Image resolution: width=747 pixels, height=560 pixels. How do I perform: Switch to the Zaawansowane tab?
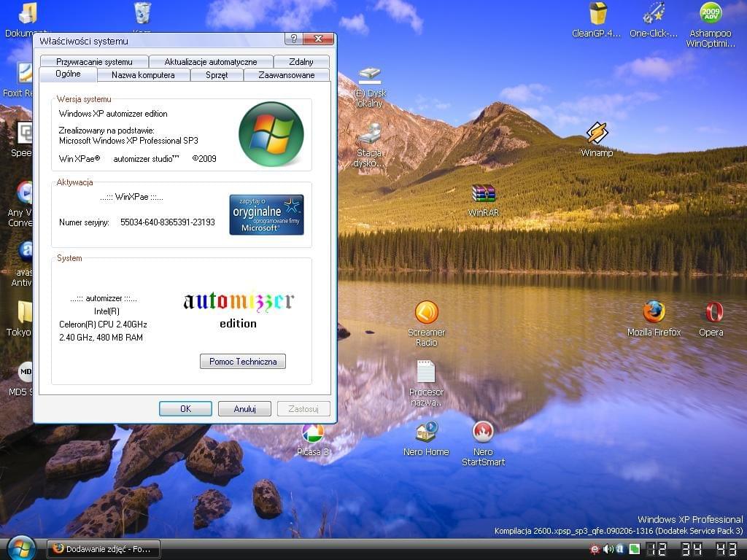coord(286,75)
